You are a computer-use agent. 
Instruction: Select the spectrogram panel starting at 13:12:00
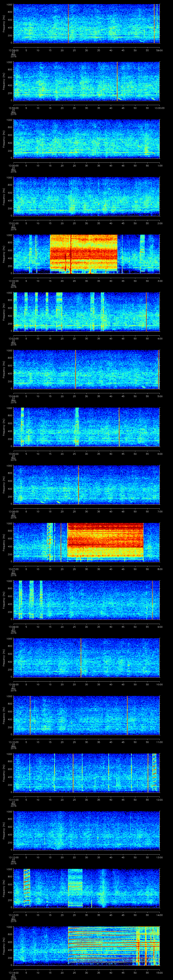coord(86,831)
